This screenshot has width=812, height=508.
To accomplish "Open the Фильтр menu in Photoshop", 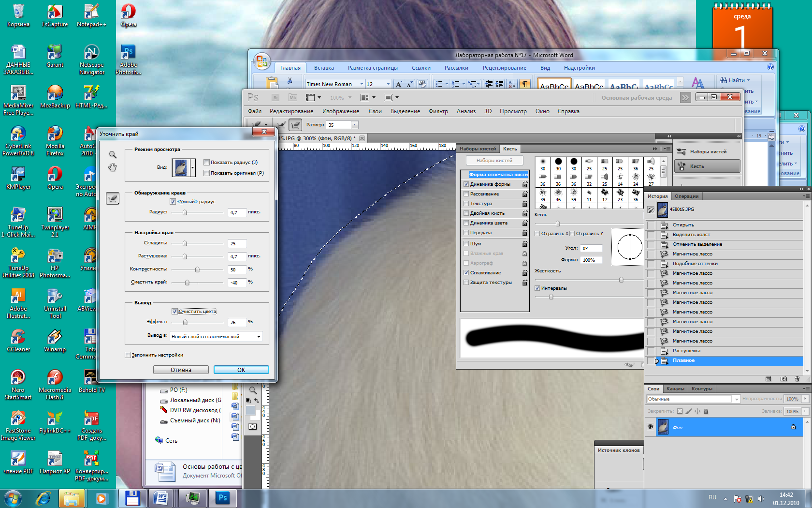I will [438, 111].
